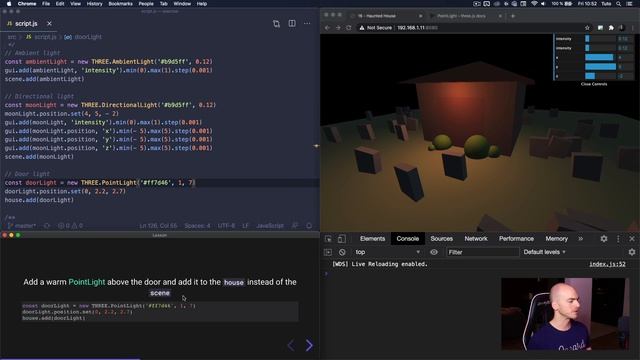Open top JavaScript context dropdown
Image resolution: width=640 pixels, height=360 pixels.
[x=387, y=252]
